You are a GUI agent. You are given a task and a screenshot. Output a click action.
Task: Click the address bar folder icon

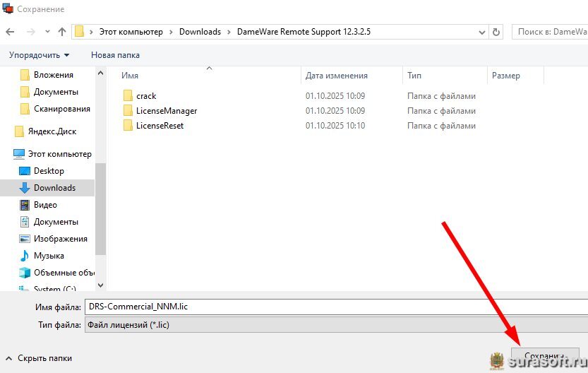point(79,32)
